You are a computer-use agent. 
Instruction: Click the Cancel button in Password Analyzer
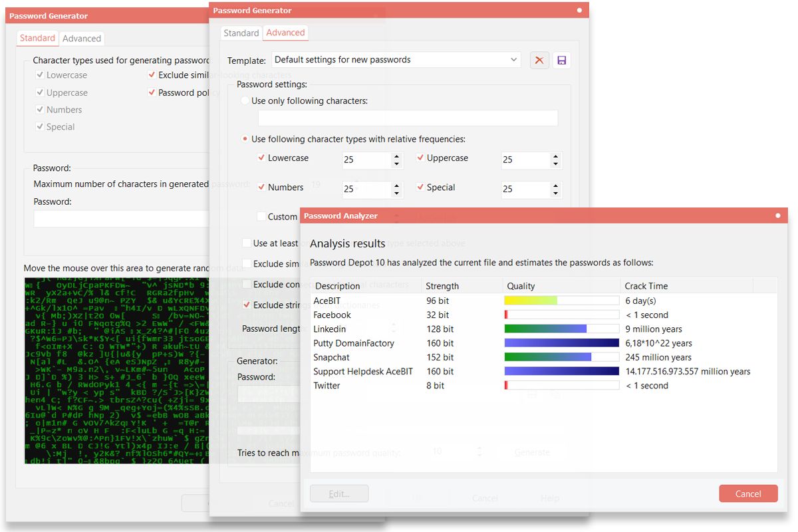pyautogui.click(x=748, y=493)
